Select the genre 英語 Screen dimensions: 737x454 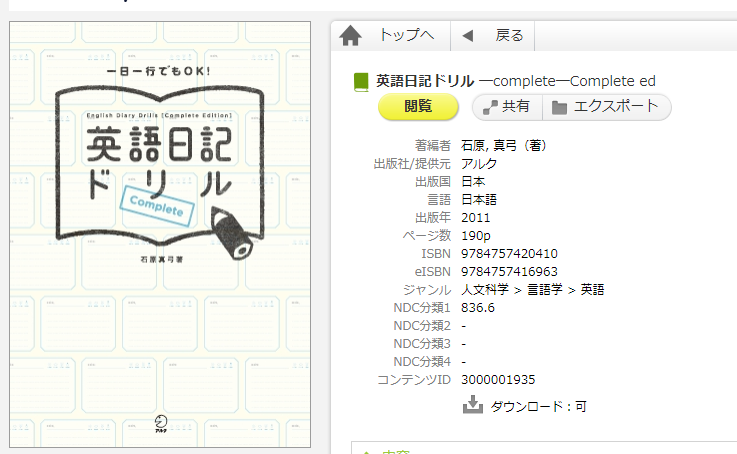tap(592, 290)
